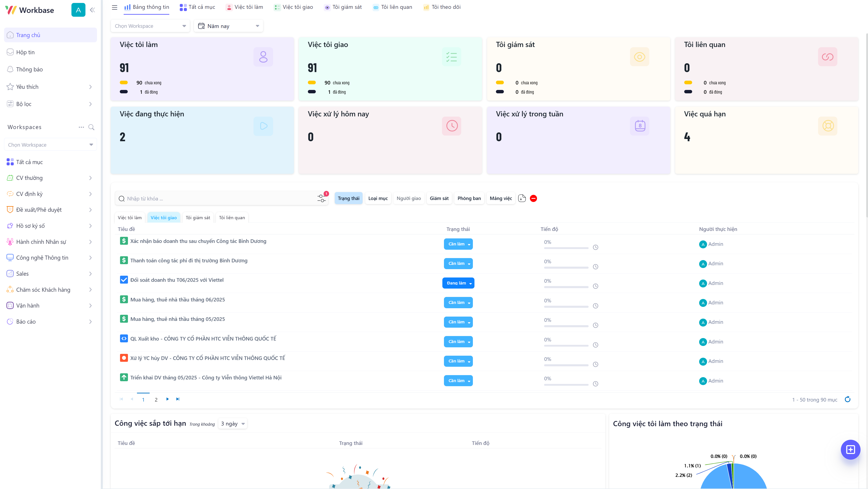Viewport: 868px width, 489px height.
Task: Collapse the sidebar with double-chevron icon
Action: [x=92, y=10]
